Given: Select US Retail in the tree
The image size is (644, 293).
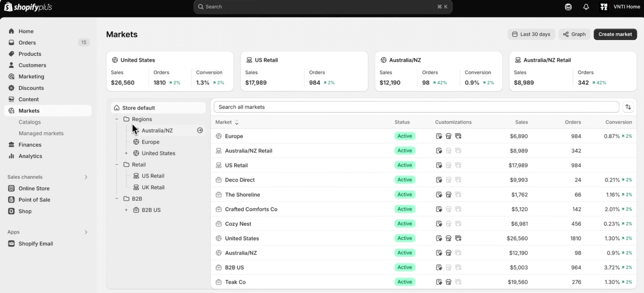Looking at the screenshot, I should [x=153, y=176].
